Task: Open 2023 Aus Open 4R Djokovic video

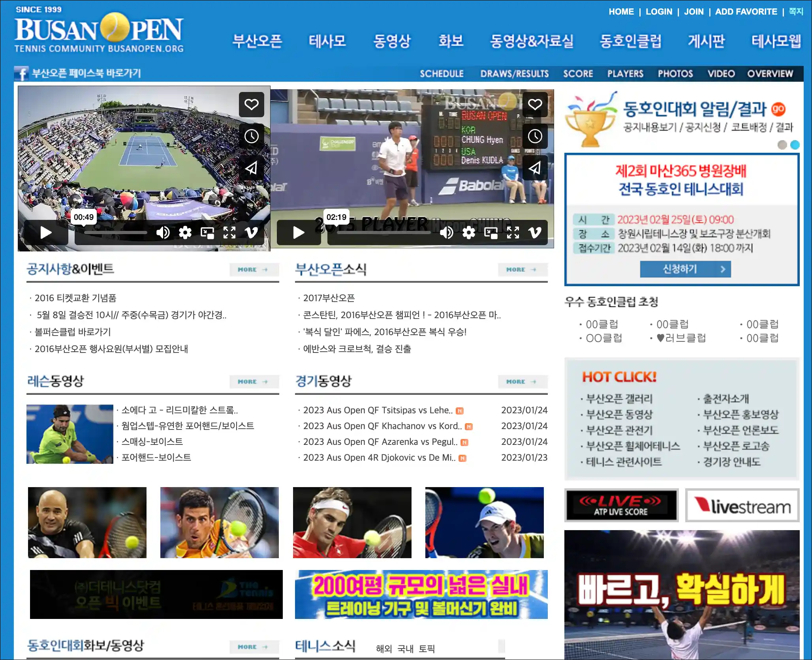Action: 379,458
